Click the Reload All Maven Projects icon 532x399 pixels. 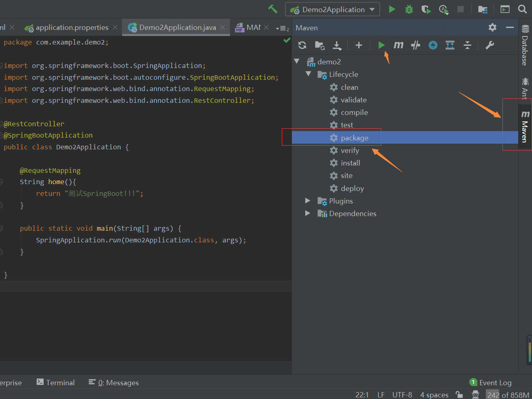[x=302, y=45]
